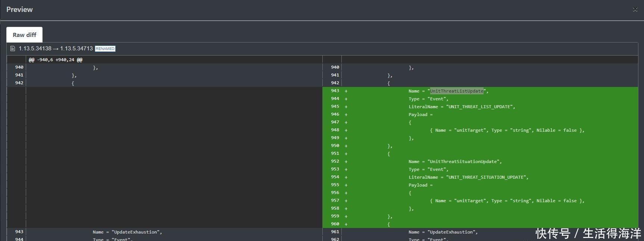The image size is (644, 241).
Task: Click the hunk header @@ -940,6 +940,24 @@
Action: pos(56,60)
